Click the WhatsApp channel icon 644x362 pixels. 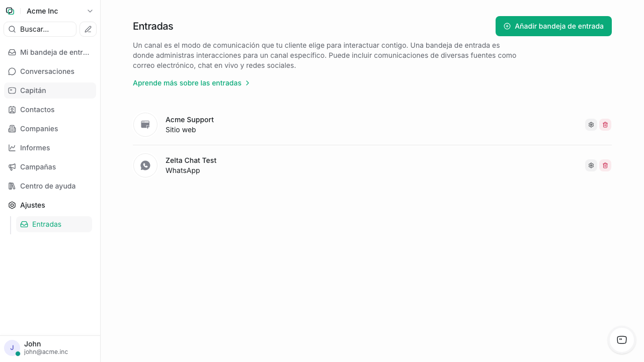[145, 165]
